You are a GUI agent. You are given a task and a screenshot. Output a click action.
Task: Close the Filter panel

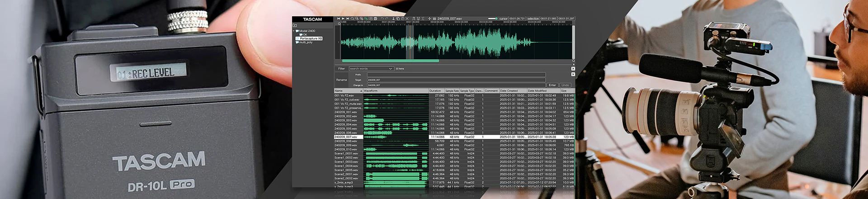(573, 69)
